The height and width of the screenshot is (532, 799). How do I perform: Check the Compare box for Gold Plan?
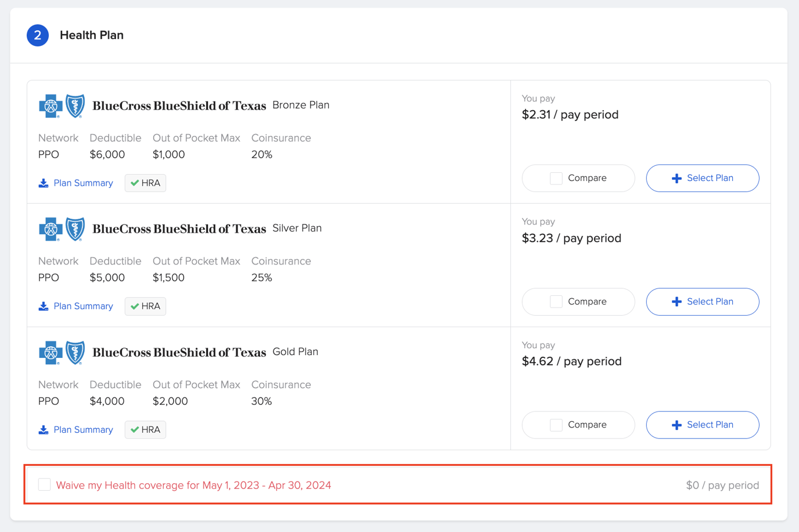pyautogui.click(x=556, y=425)
